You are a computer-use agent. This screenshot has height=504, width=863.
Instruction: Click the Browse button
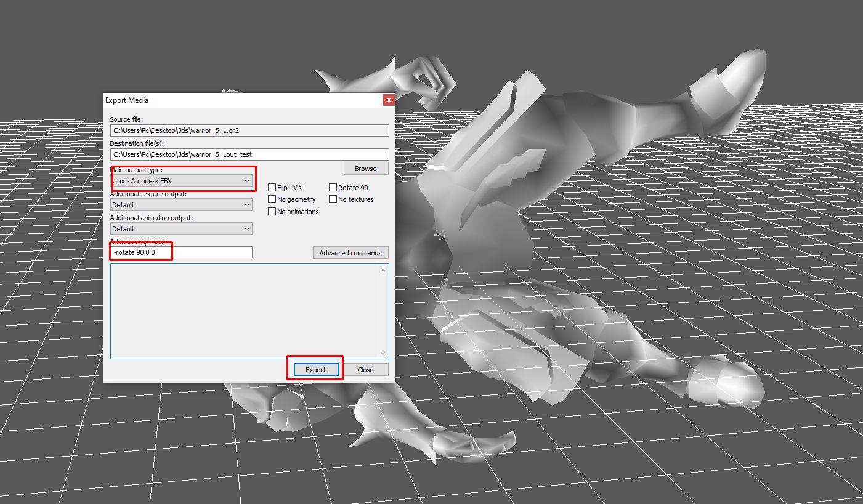coord(366,169)
